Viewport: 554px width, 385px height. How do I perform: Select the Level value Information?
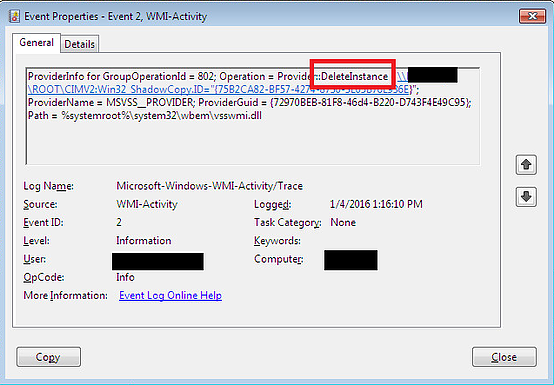pos(143,241)
